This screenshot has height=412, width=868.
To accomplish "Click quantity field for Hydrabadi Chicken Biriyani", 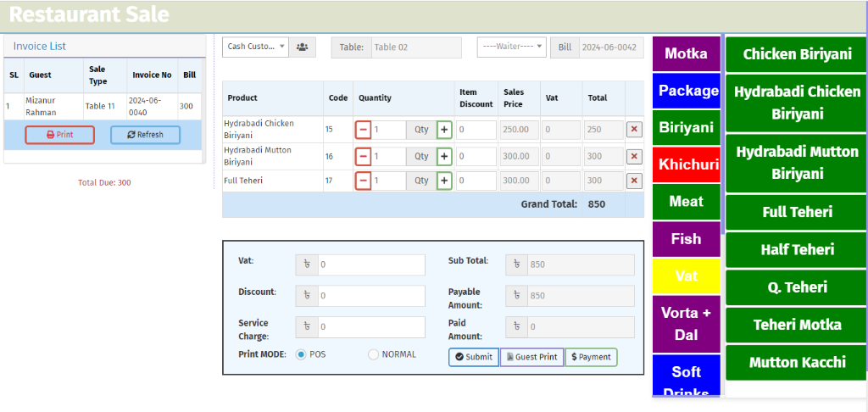I will pos(389,131).
